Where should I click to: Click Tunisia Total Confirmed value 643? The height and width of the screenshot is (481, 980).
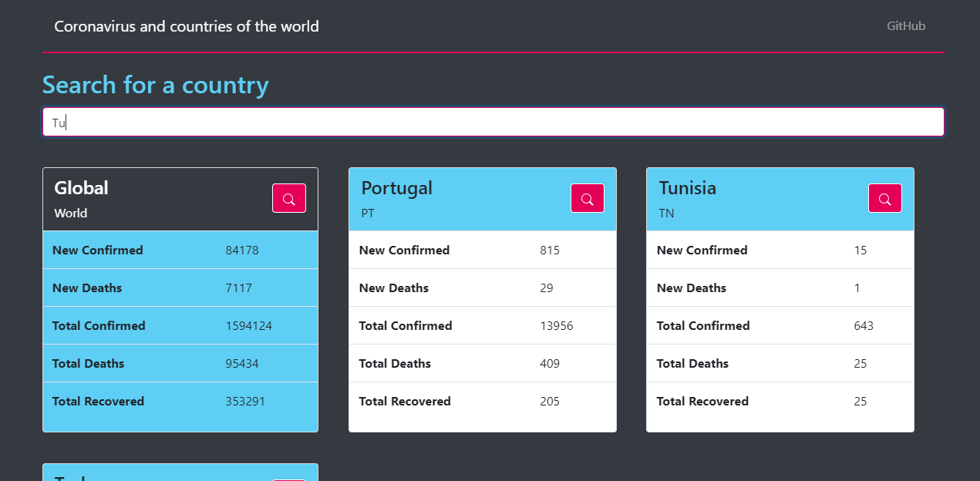(x=864, y=326)
